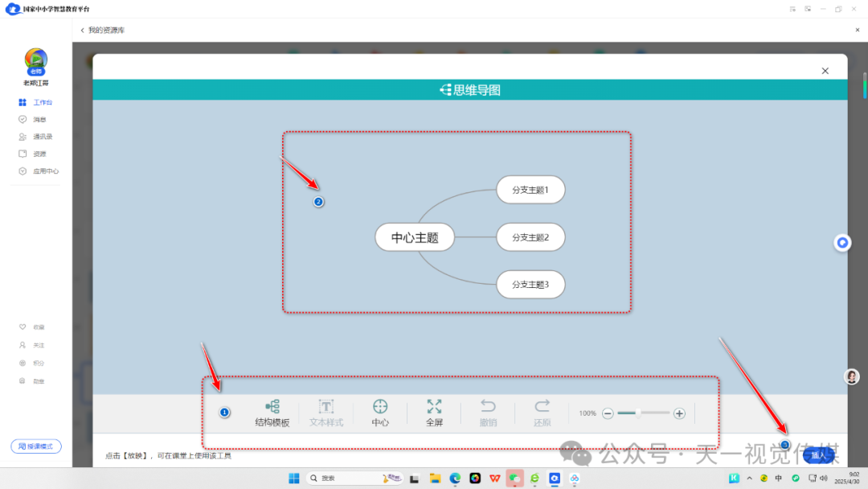Switch to 工作台 in the sidebar
This screenshot has width=868, height=489.
pos(37,101)
